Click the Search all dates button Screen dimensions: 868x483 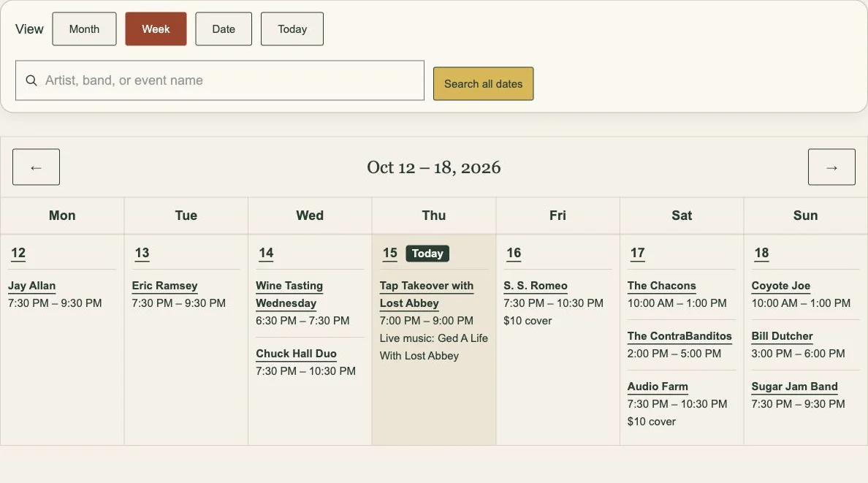[483, 83]
